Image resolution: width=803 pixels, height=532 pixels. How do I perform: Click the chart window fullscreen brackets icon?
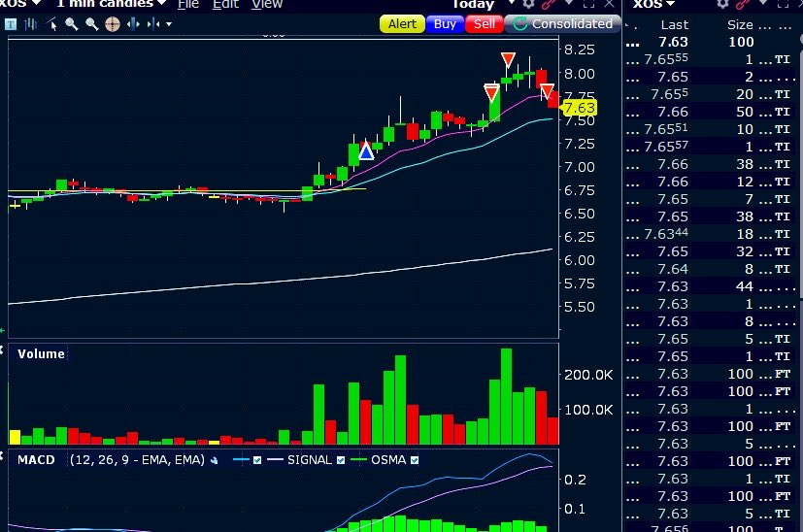[x=589, y=4]
